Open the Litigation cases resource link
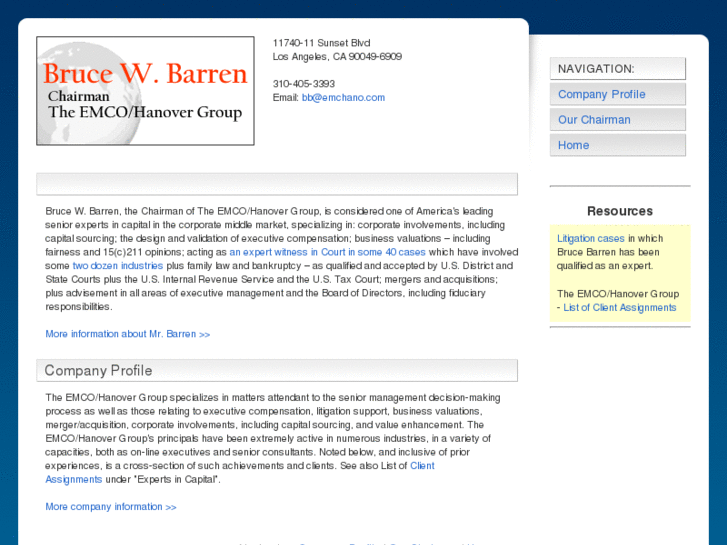This screenshot has width=727, height=545. point(590,238)
